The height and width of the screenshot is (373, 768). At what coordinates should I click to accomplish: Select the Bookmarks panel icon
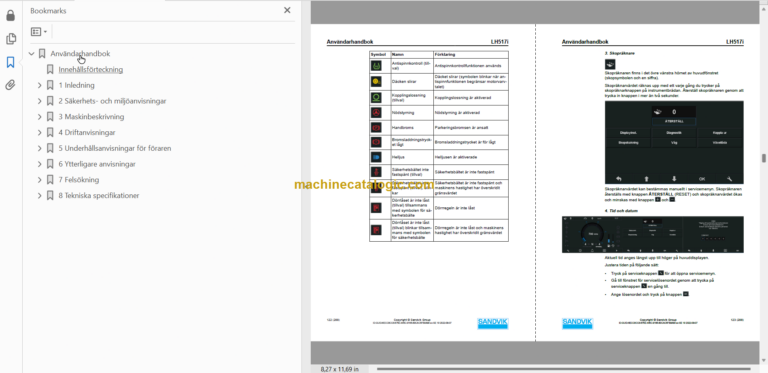coord(10,62)
